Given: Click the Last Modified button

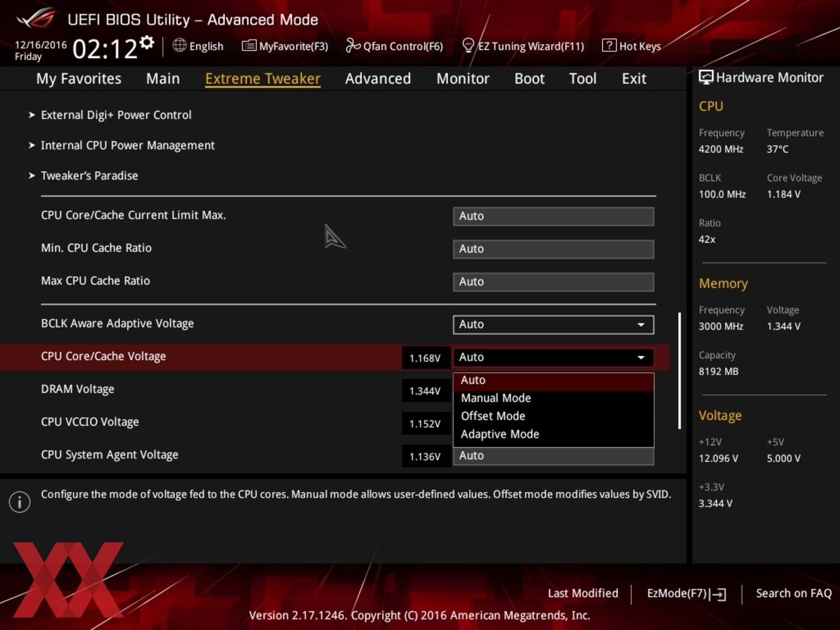Looking at the screenshot, I should click(x=583, y=593).
